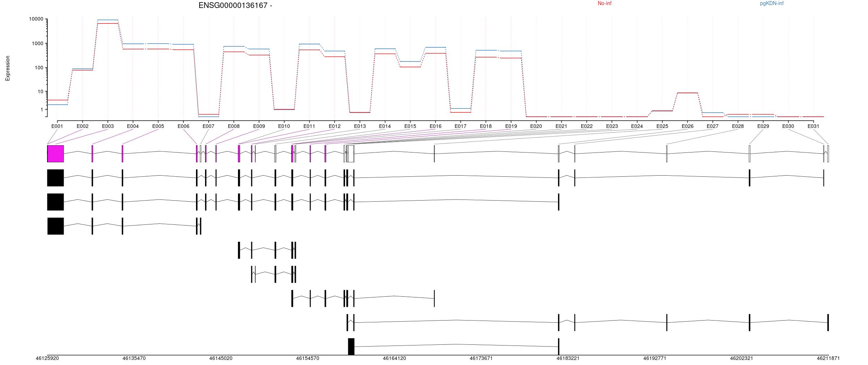Click the large magenta exon block
Image resolution: width=868 pixels, height=365 pixels.
tap(56, 154)
